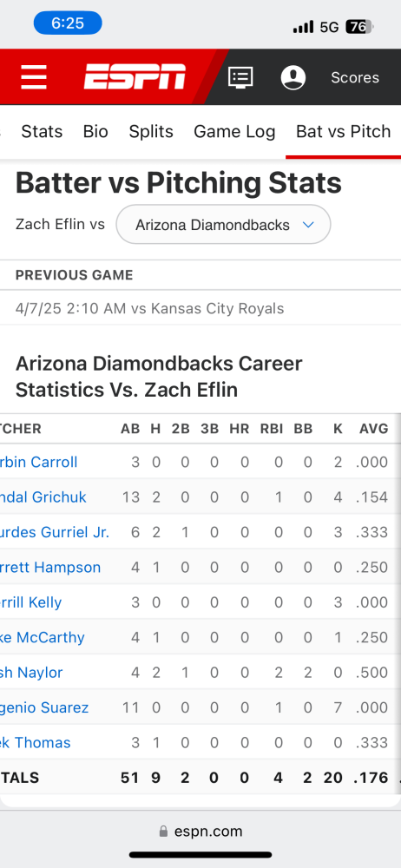The height and width of the screenshot is (868, 401).
Task: Open the Arizona Diamondbacks team dropdown
Action: pyautogui.click(x=223, y=224)
